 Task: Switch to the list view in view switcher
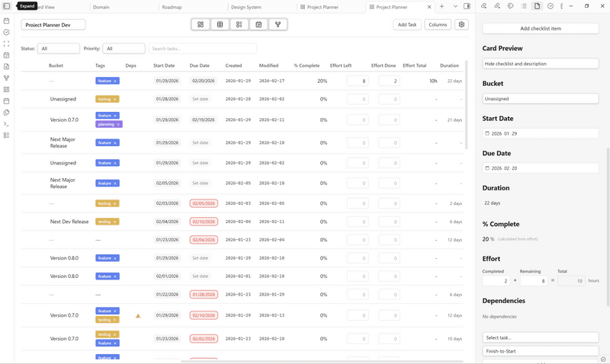pos(239,24)
